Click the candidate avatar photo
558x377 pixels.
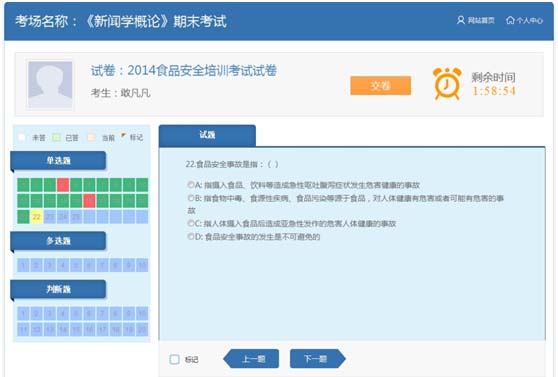tap(50, 85)
